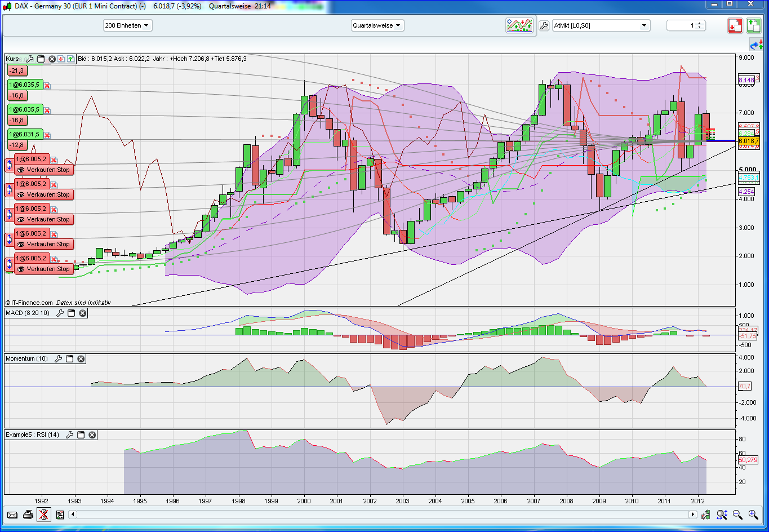Close the RSI indicator panel
This screenshot has width=769, height=532.
tap(92, 435)
